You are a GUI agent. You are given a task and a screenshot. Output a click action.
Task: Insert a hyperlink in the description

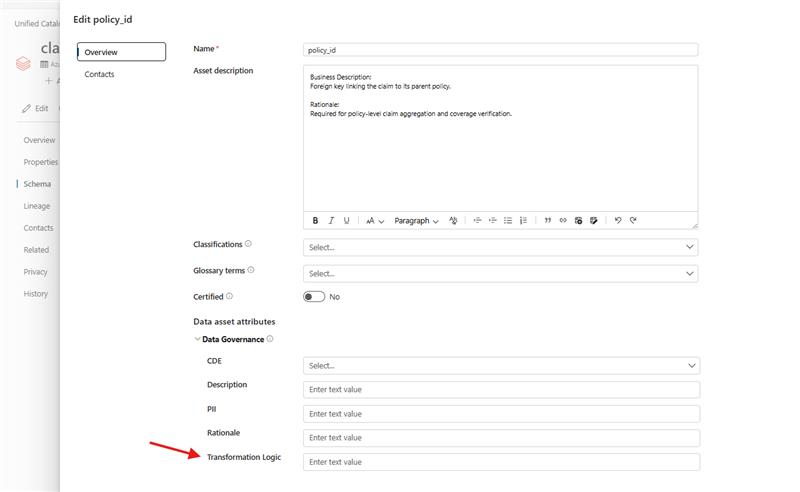tap(563, 220)
